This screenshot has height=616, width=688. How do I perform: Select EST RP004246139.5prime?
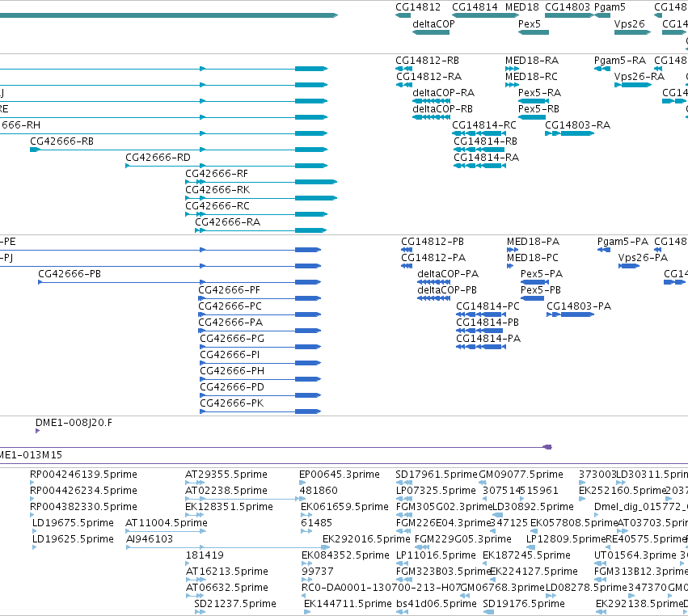(83, 475)
